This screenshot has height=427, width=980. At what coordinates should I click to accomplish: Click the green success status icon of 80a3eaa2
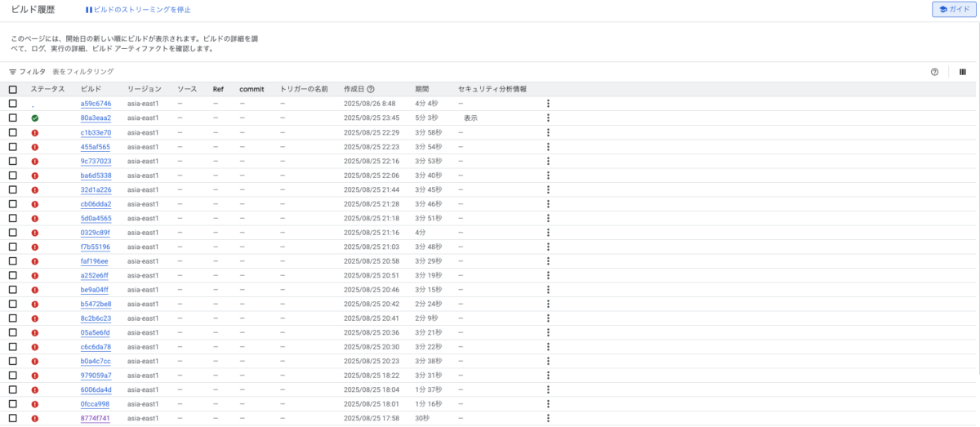click(x=35, y=118)
